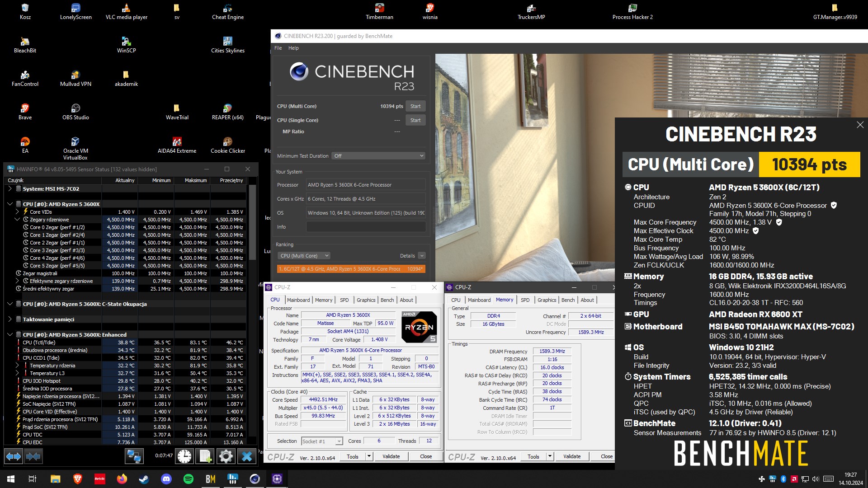Reset HWiNFO timer with clock icon

[x=184, y=456]
